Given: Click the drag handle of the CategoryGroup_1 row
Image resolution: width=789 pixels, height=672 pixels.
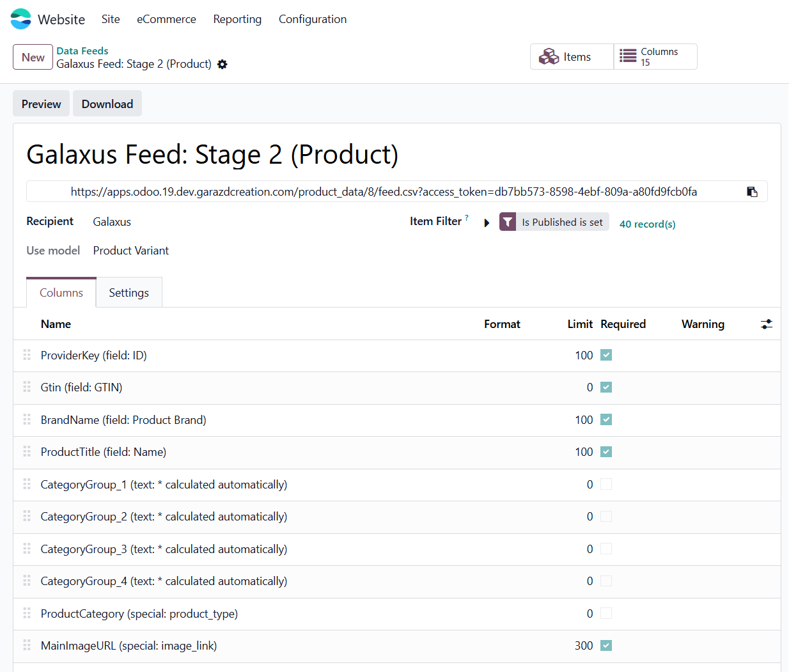Looking at the screenshot, I should 27,484.
